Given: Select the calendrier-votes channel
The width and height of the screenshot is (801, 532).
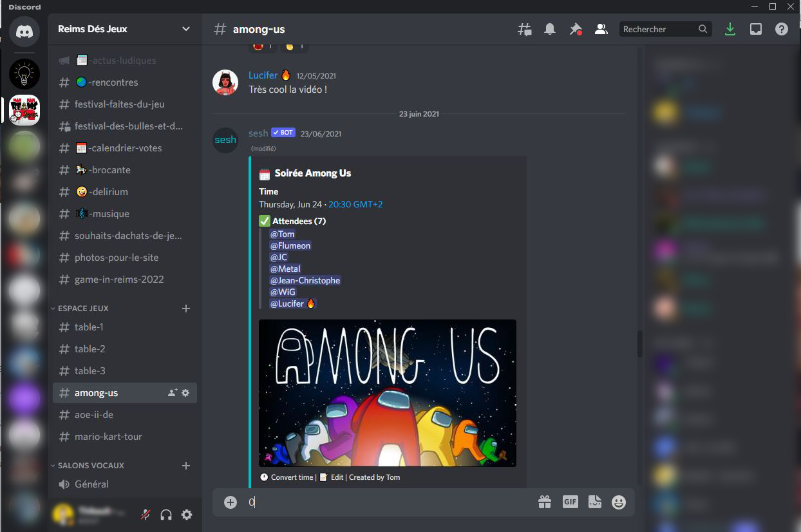Looking at the screenshot, I should (125, 148).
